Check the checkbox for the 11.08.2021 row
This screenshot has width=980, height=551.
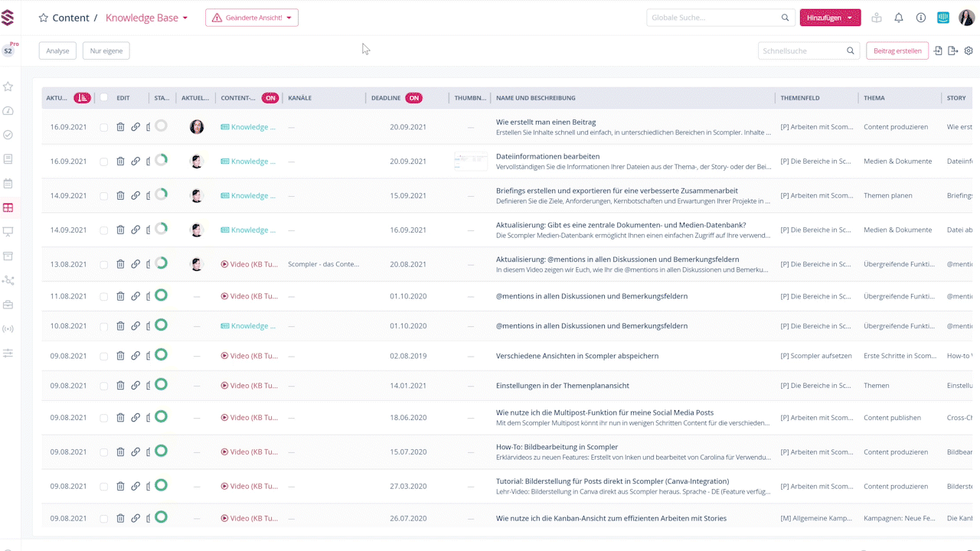(104, 296)
